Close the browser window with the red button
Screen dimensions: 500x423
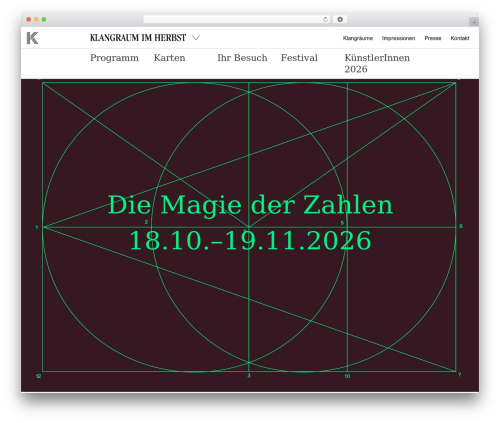(29, 20)
